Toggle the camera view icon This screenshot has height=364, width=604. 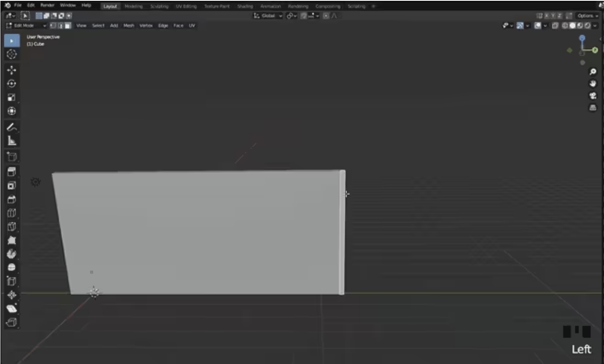tap(593, 96)
